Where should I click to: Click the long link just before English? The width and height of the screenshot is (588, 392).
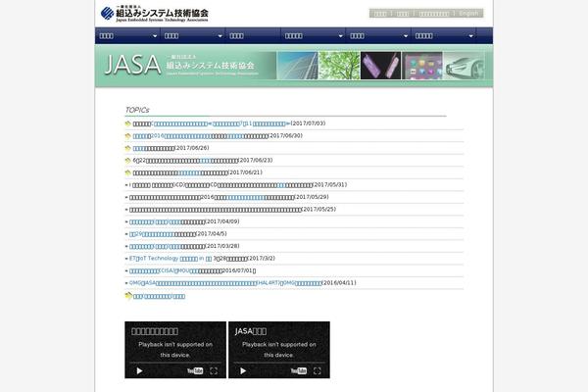(434, 14)
